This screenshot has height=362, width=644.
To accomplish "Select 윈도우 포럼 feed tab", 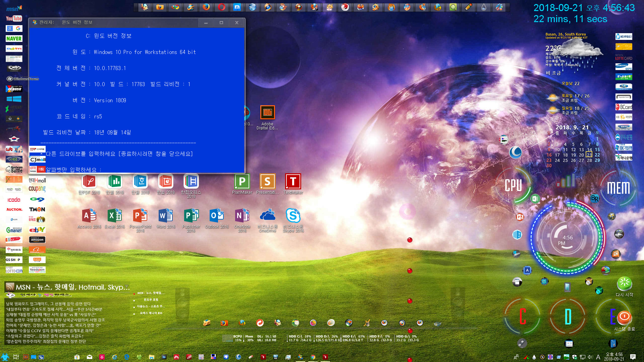I will pos(151,300).
